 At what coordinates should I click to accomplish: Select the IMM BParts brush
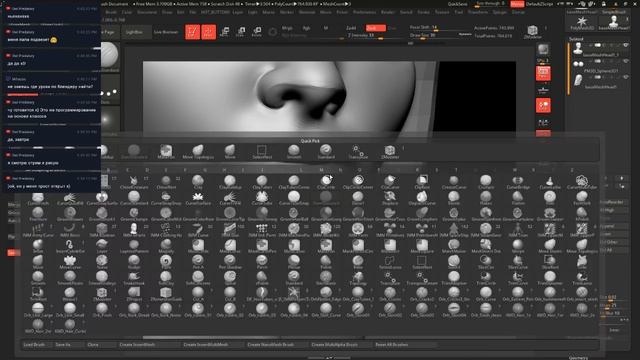134,231
